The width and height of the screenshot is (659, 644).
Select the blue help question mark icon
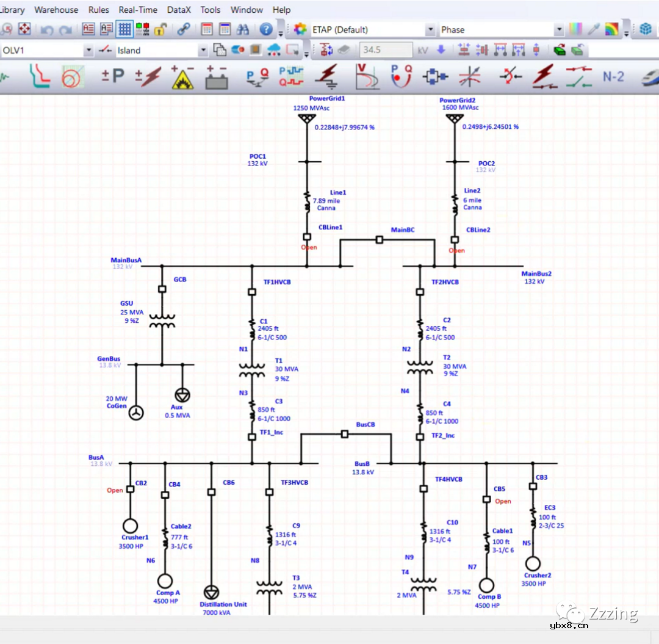coord(266,29)
